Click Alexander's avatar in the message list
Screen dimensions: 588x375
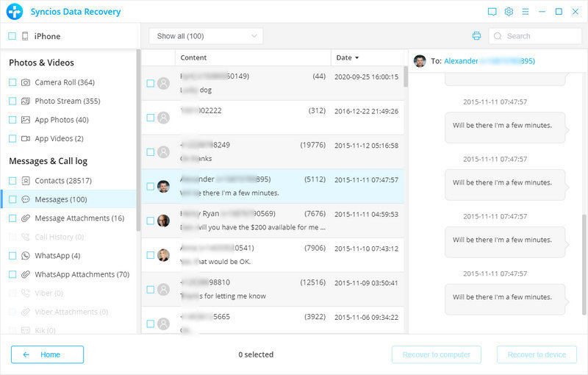pyautogui.click(x=163, y=186)
